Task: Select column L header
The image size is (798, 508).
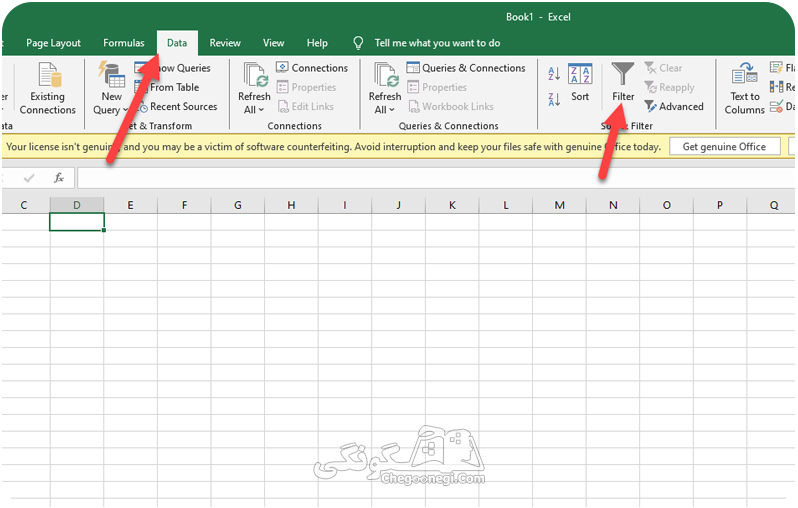Action: 505,205
